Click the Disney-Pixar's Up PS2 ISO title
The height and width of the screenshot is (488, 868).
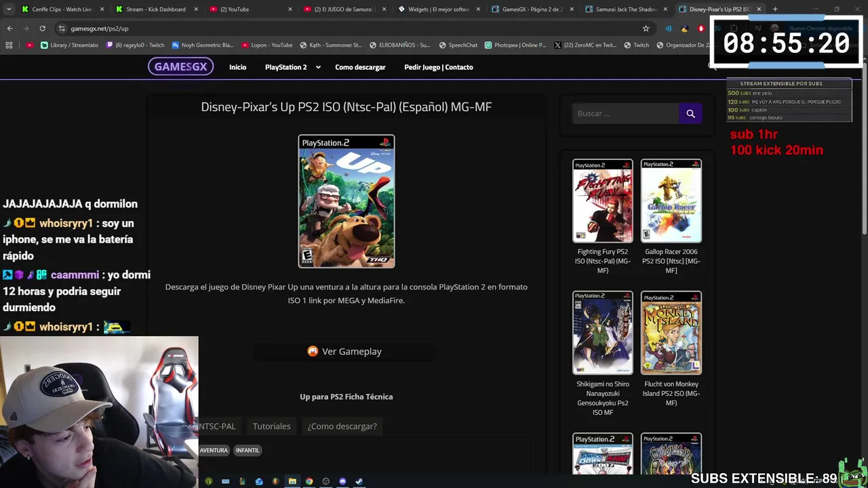(x=347, y=106)
